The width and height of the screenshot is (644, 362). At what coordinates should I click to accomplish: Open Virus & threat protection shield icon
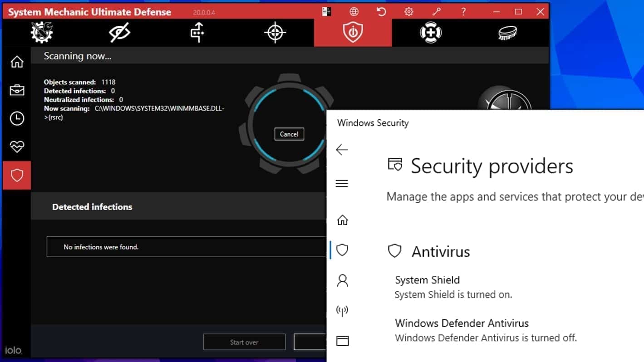342,249
